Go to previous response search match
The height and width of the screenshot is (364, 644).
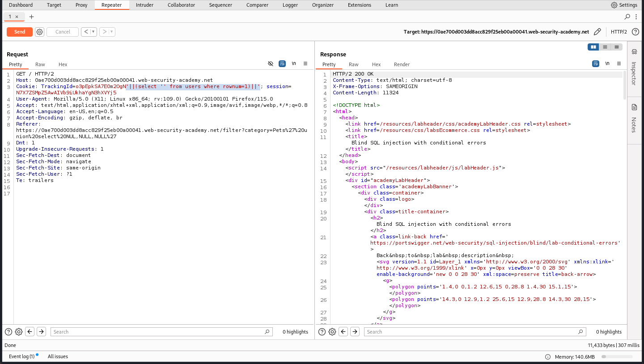[x=343, y=332]
